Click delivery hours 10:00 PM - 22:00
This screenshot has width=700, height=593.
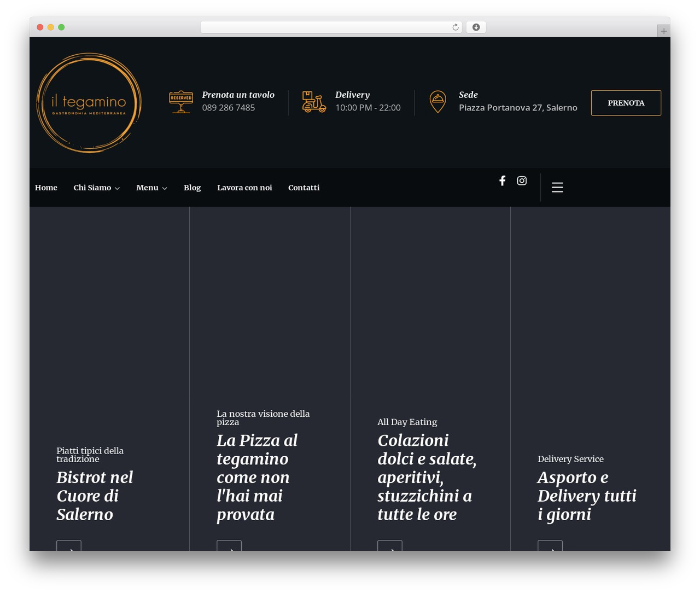click(368, 108)
